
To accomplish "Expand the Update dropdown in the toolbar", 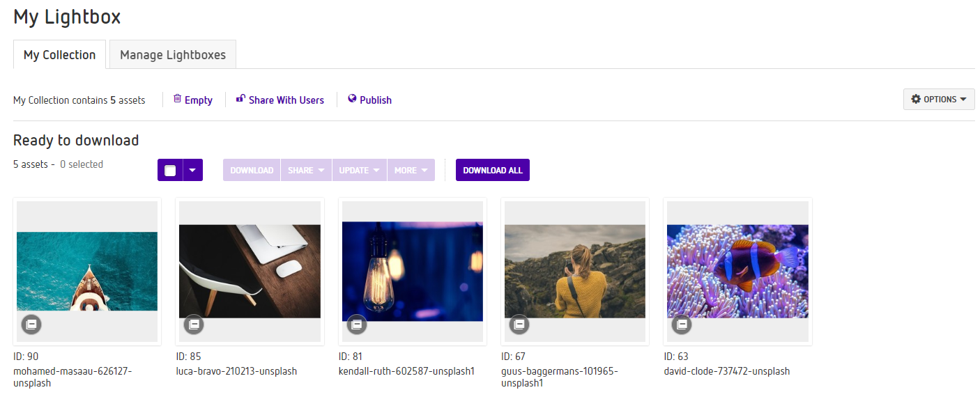I will 360,170.
